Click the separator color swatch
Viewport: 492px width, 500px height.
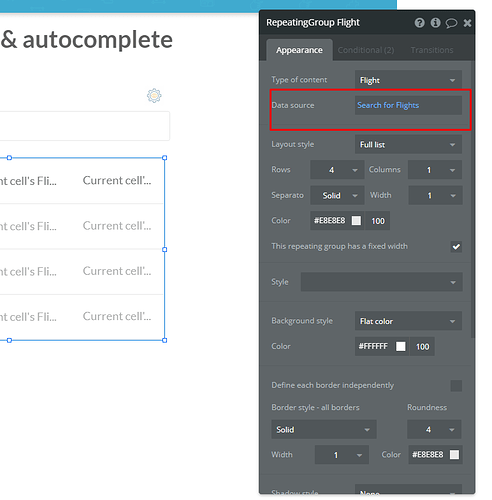tap(356, 221)
